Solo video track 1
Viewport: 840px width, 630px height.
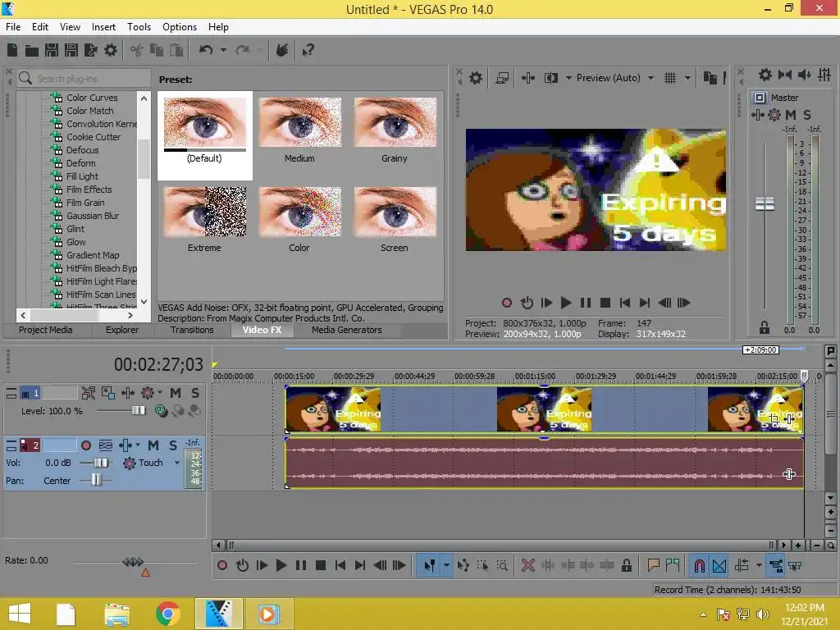click(x=195, y=393)
